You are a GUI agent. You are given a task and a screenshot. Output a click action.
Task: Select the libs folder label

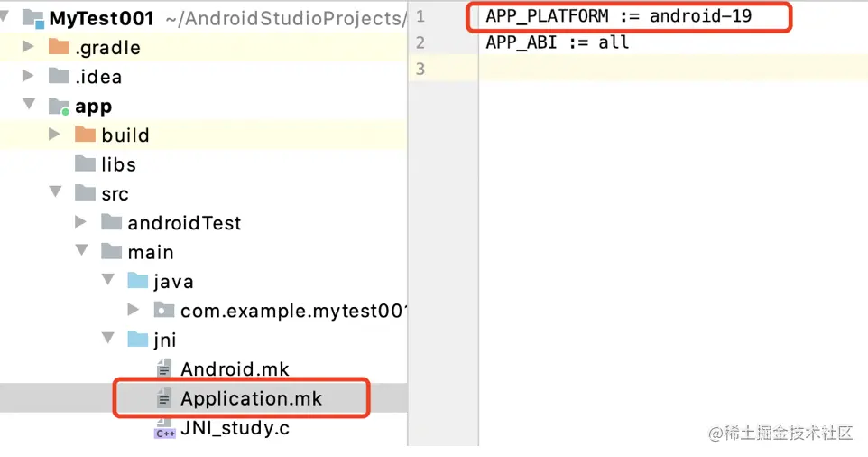tap(118, 164)
